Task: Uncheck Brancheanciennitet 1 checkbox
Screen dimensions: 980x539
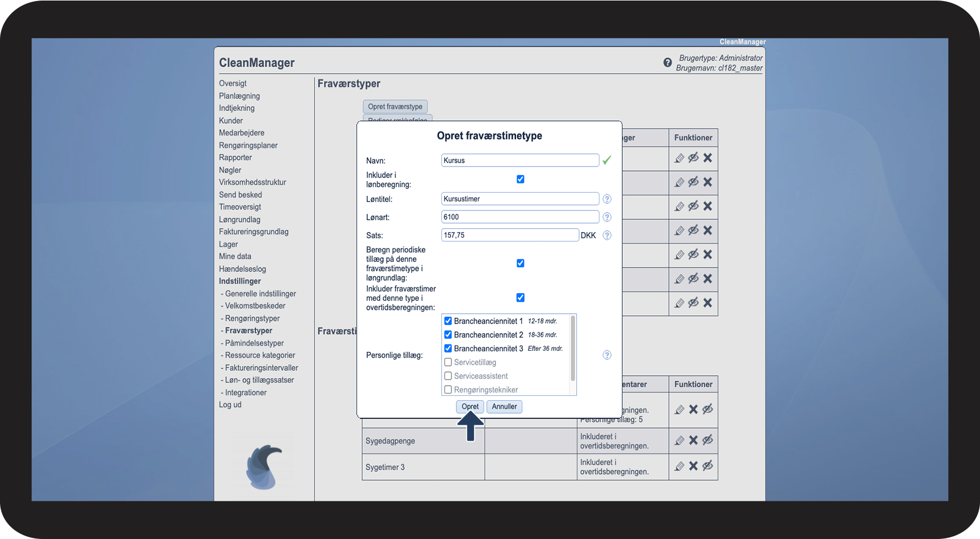Action: (x=448, y=321)
